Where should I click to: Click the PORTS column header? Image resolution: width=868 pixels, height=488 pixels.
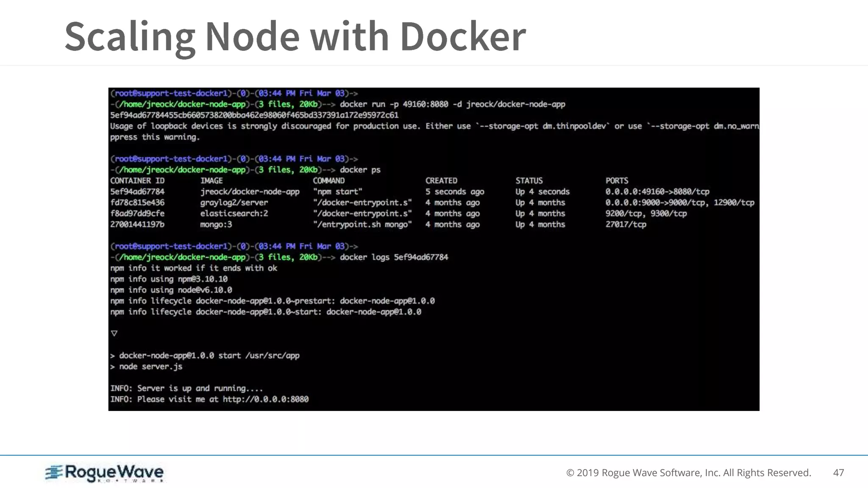tap(617, 180)
